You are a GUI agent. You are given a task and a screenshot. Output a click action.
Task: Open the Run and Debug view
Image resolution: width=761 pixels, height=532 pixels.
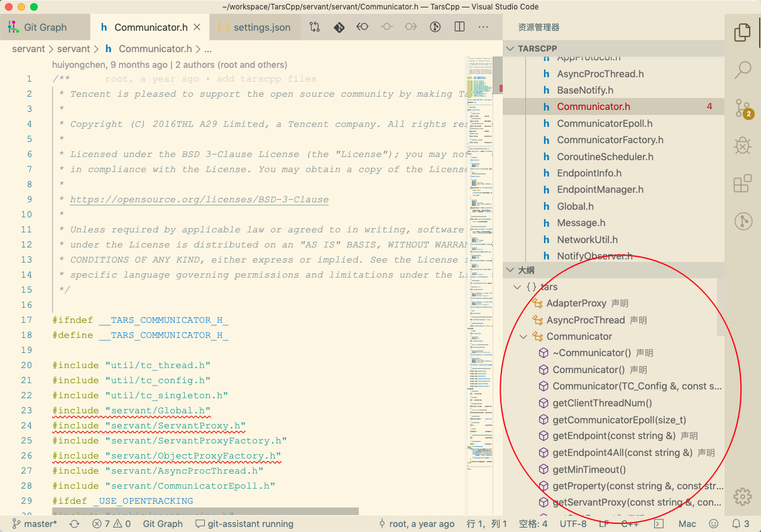click(742, 146)
